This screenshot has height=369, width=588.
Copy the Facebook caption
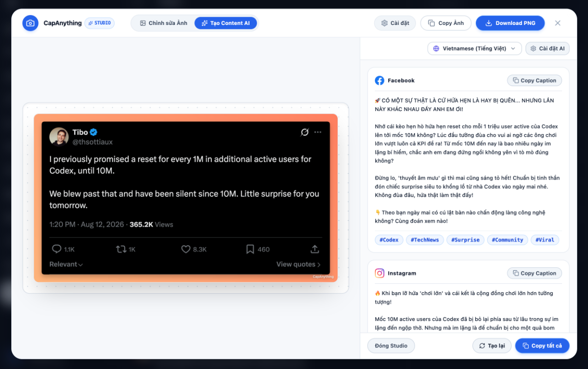pyautogui.click(x=535, y=80)
